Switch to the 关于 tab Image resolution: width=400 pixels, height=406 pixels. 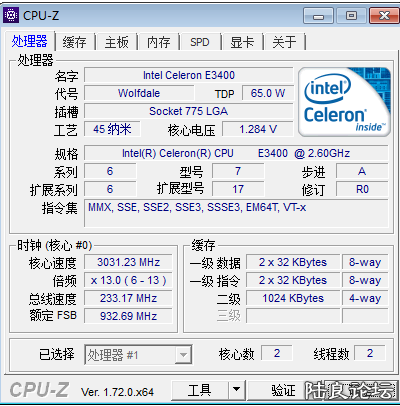(284, 42)
